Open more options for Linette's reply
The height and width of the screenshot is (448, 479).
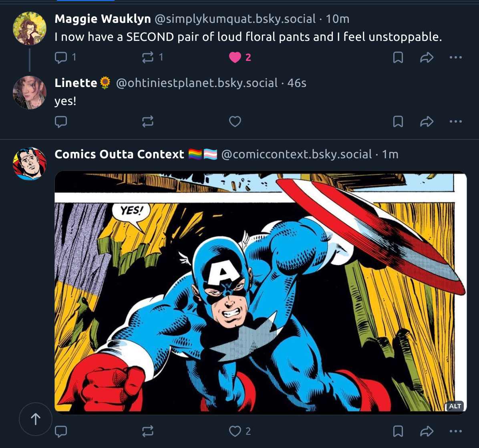pos(456,121)
